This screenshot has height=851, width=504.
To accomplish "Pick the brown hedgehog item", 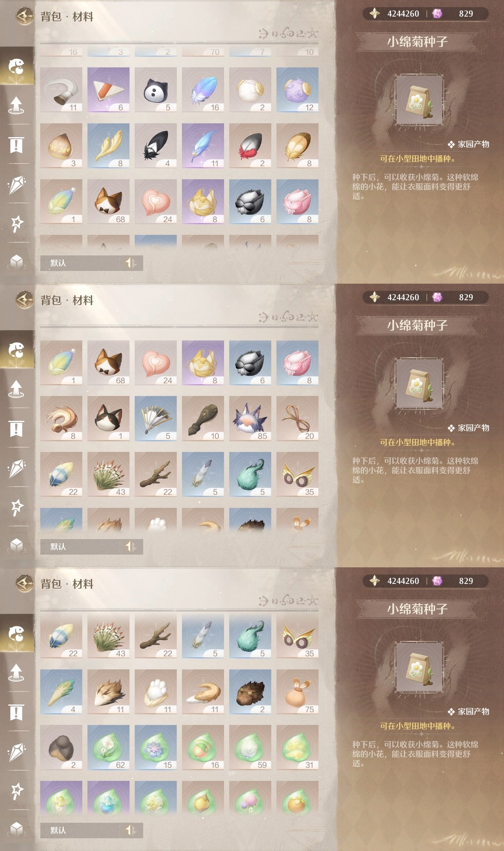I will 250,692.
